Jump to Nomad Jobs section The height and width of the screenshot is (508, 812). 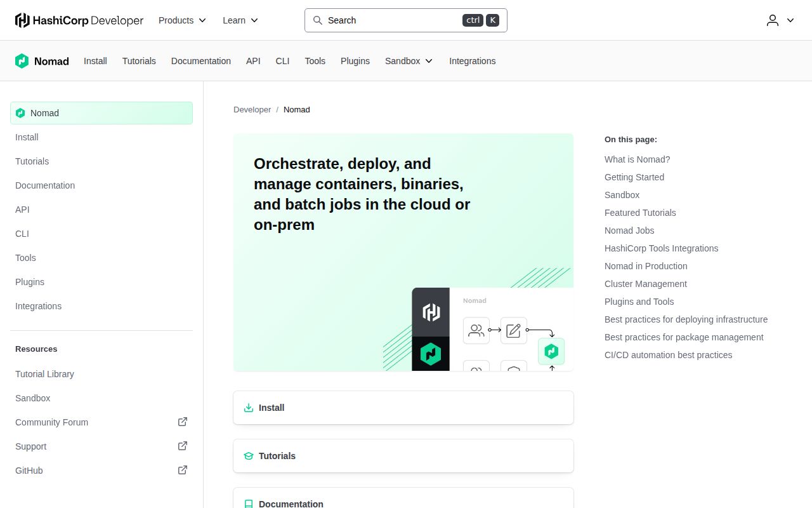pyautogui.click(x=629, y=231)
